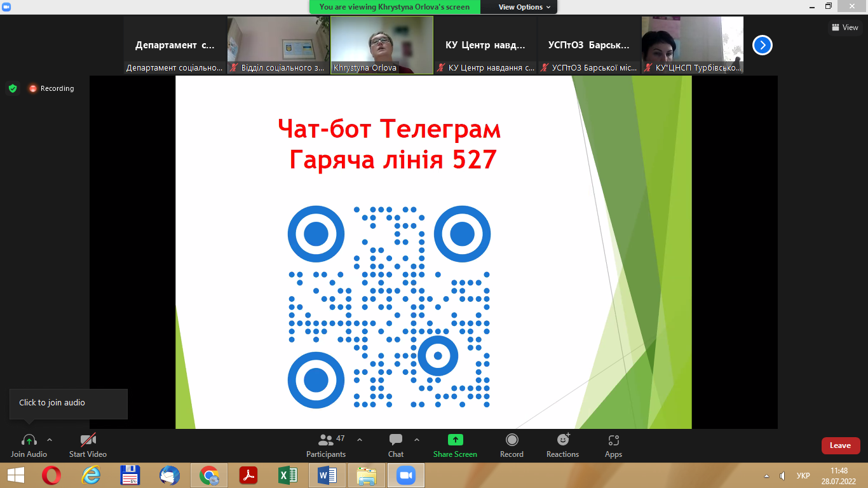Click the green Share Screen button
Image resolution: width=868 pixels, height=488 pixels.
click(x=455, y=445)
